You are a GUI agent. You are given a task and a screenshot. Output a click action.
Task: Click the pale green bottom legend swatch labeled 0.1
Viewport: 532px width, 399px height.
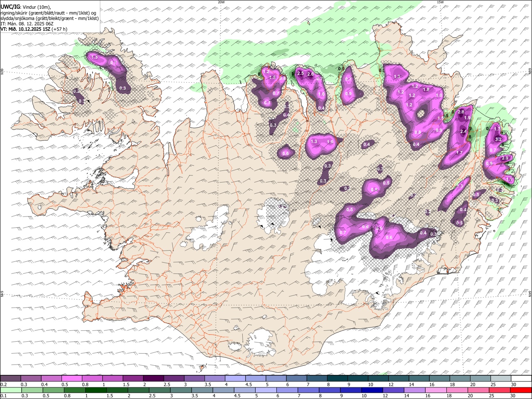click(x=11, y=390)
